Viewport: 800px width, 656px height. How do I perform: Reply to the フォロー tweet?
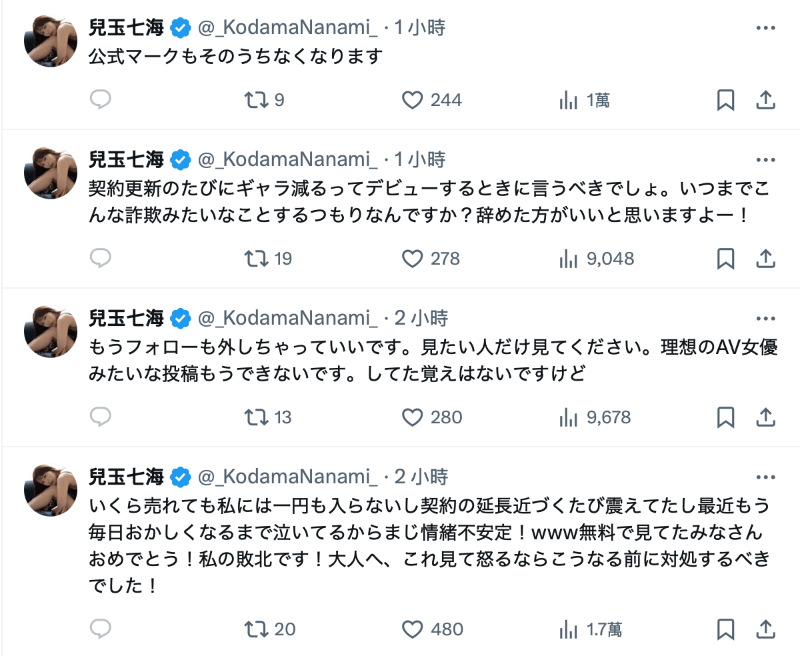point(99,418)
